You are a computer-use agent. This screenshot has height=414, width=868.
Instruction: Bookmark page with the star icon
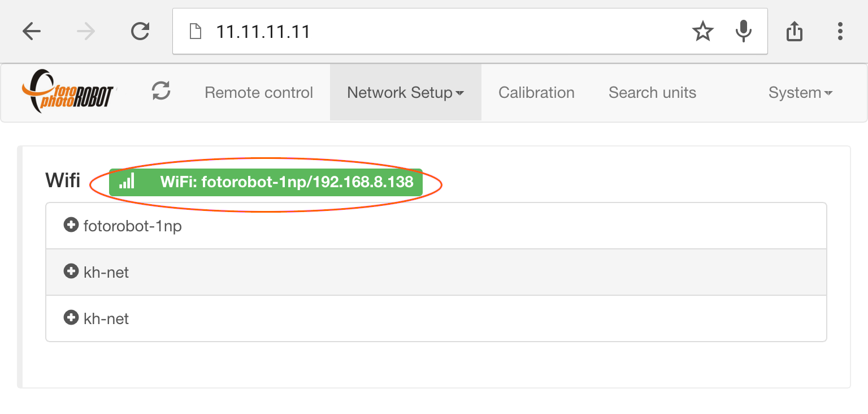[x=703, y=31]
